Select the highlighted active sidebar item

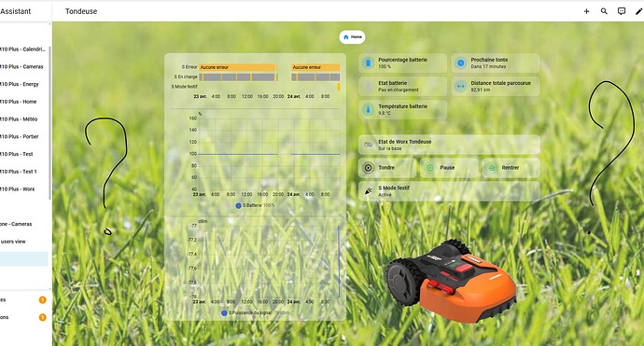(x=24, y=259)
